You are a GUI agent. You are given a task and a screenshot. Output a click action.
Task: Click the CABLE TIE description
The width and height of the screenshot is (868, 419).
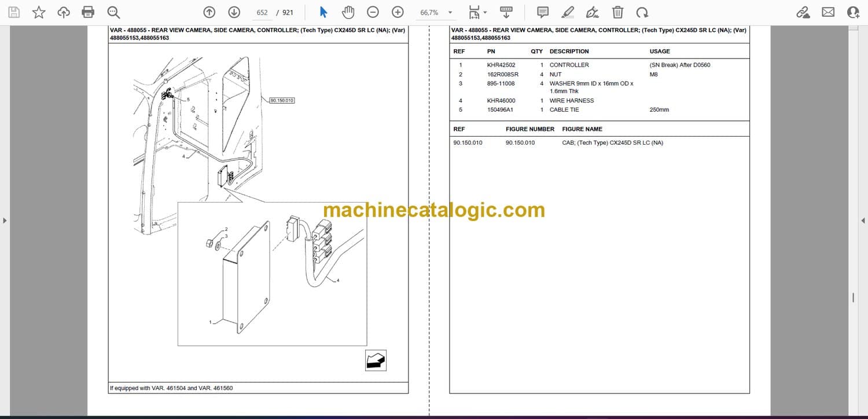564,110
